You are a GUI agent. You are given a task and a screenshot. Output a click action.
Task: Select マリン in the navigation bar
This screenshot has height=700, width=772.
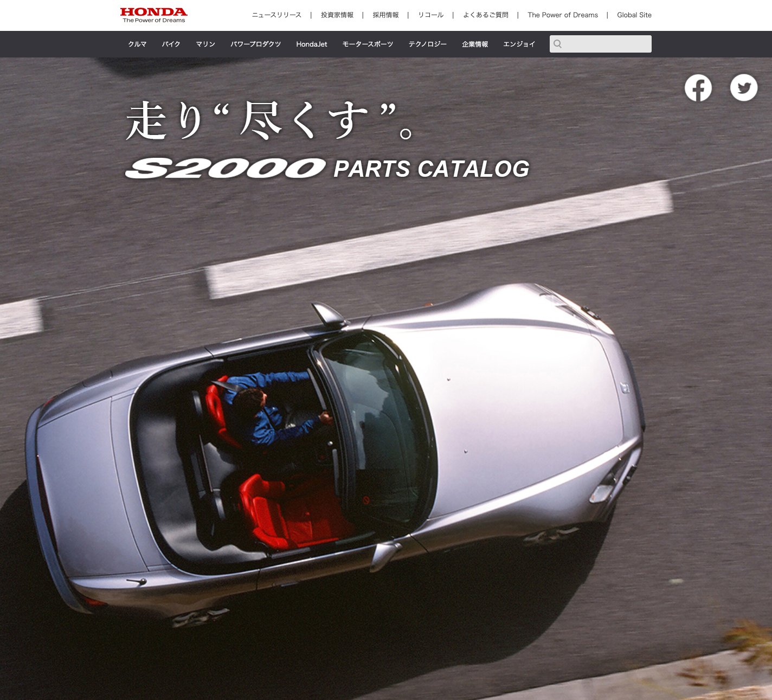coord(205,44)
